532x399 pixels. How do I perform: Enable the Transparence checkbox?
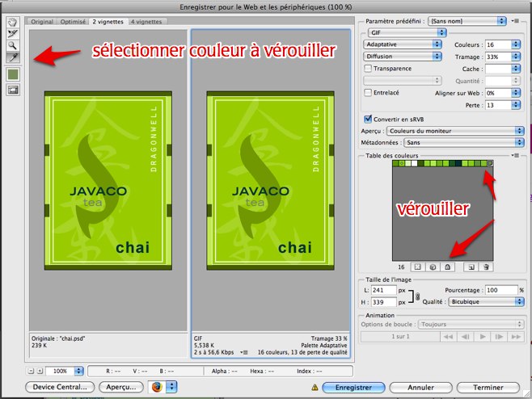[368, 69]
